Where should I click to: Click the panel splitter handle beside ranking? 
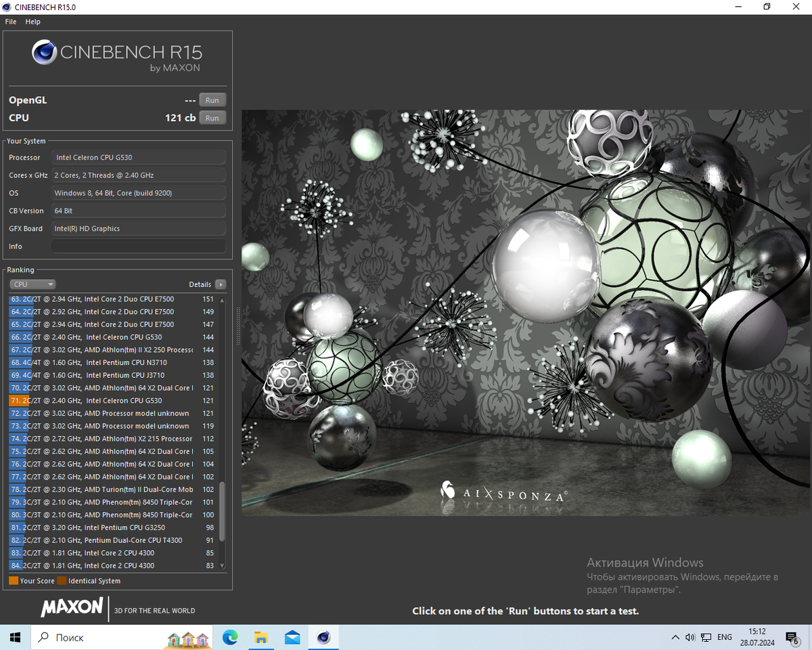[238, 327]
